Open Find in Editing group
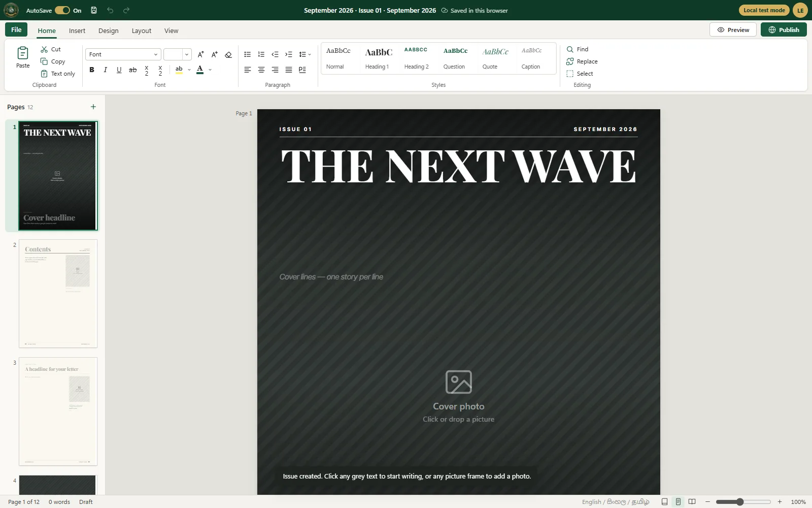Screen dimensions: 812x508 (x=578, y=49)
